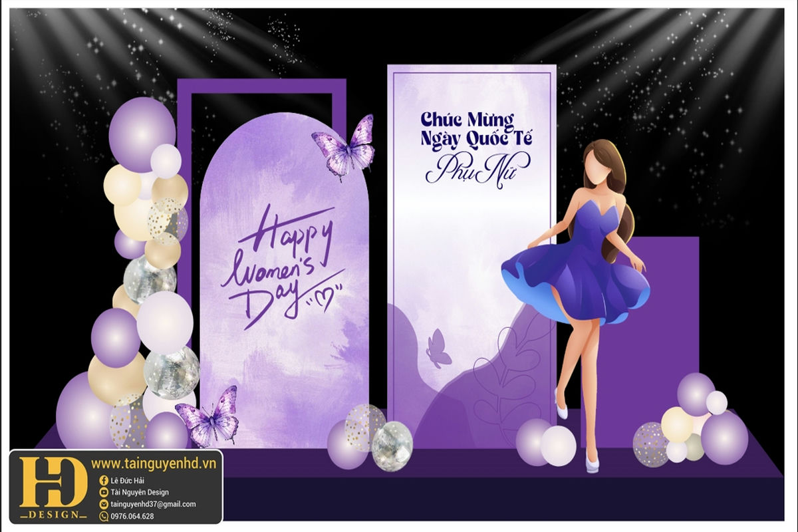This screenshot has height=532, width=798.
Task: Click the tainguyenhd37@gmail.com email address
Action: tap(153, 504)
